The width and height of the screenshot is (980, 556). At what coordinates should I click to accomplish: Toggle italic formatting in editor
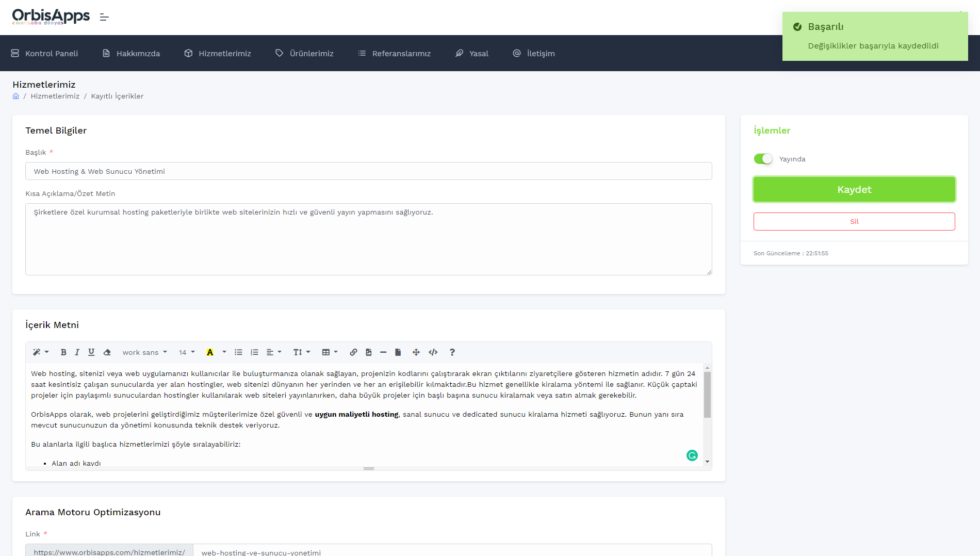point(77,352)
